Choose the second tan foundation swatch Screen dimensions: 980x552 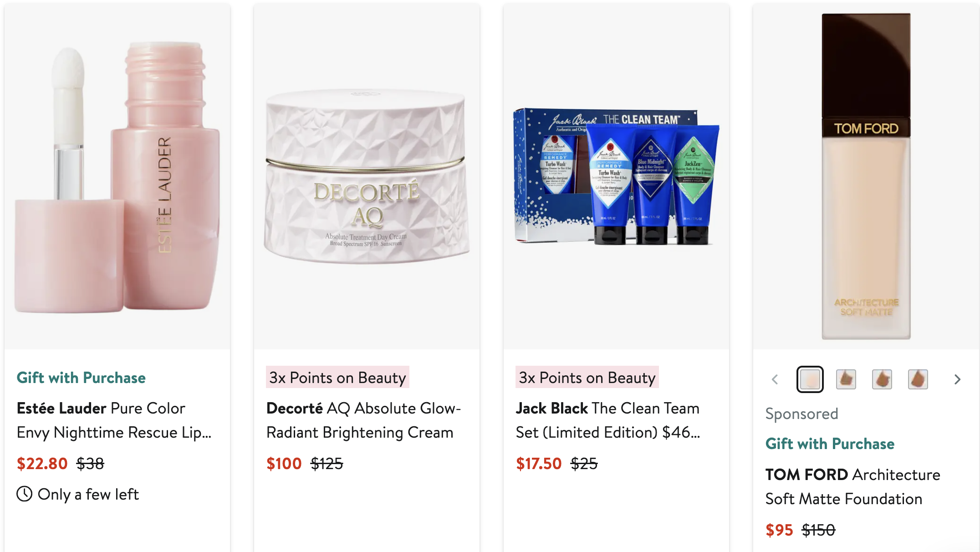click(846, 379)
